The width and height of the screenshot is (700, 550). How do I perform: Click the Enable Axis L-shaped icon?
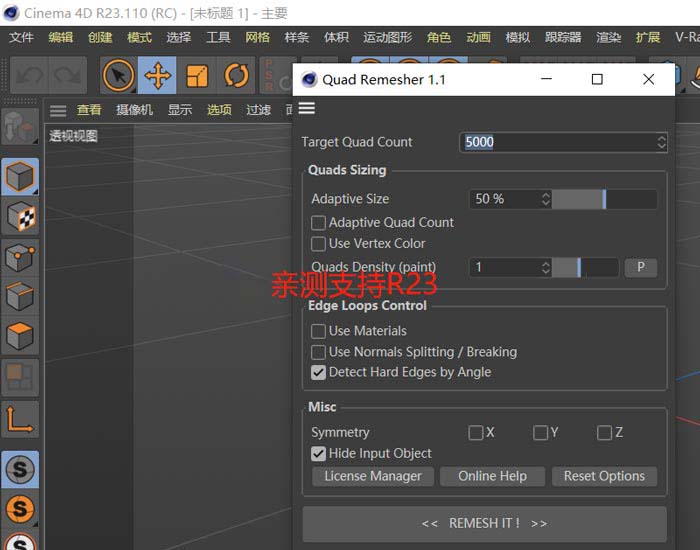coord(20,420)
